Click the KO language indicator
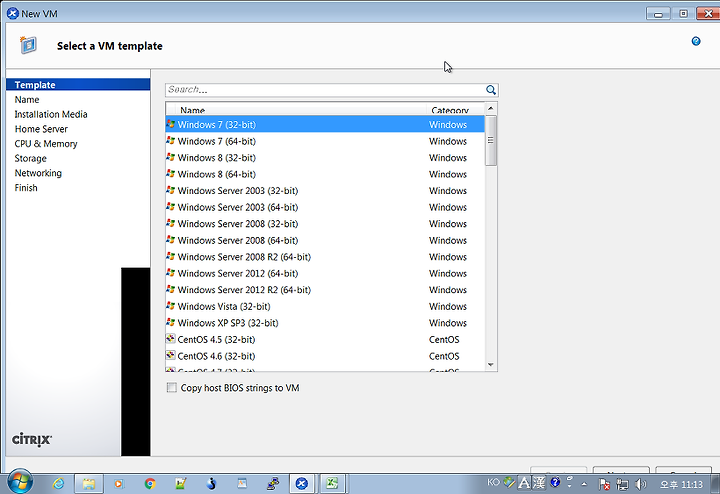The image size is (720, 494). [493, 483]
